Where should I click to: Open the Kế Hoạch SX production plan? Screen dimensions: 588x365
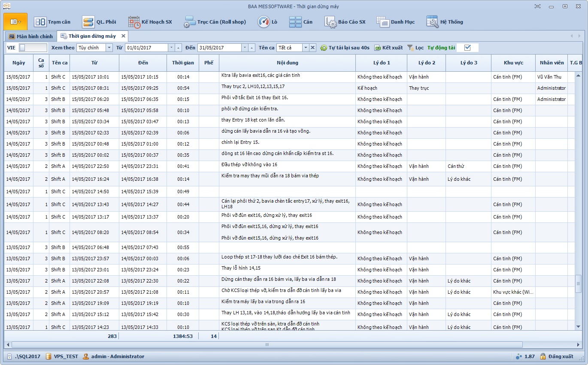(150, 22)
